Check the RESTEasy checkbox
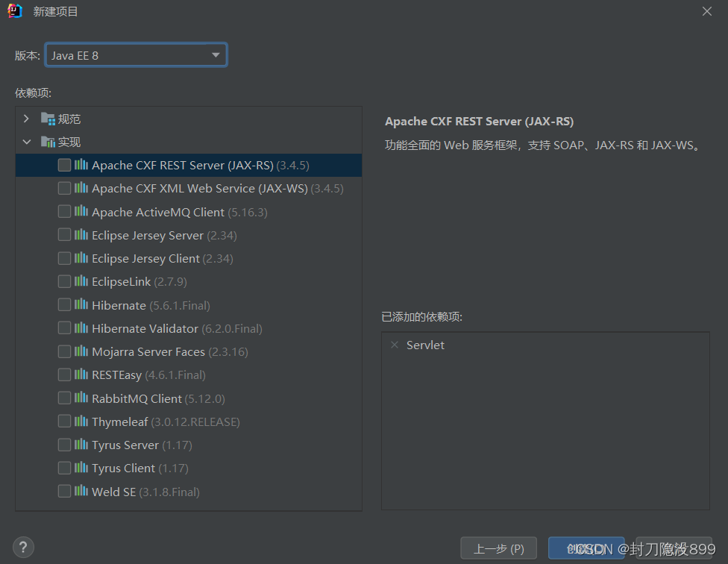 65,375
